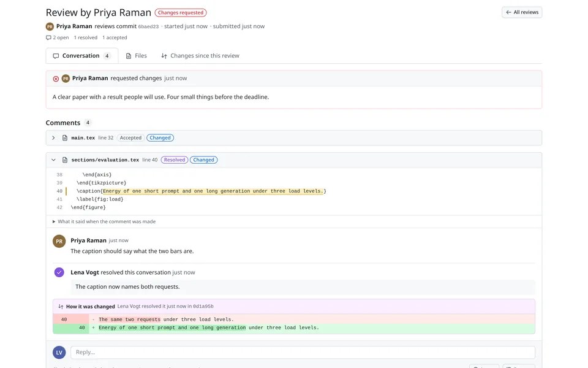Click '2 open' count text
588x368 pixels.
(x=61, y=37)
